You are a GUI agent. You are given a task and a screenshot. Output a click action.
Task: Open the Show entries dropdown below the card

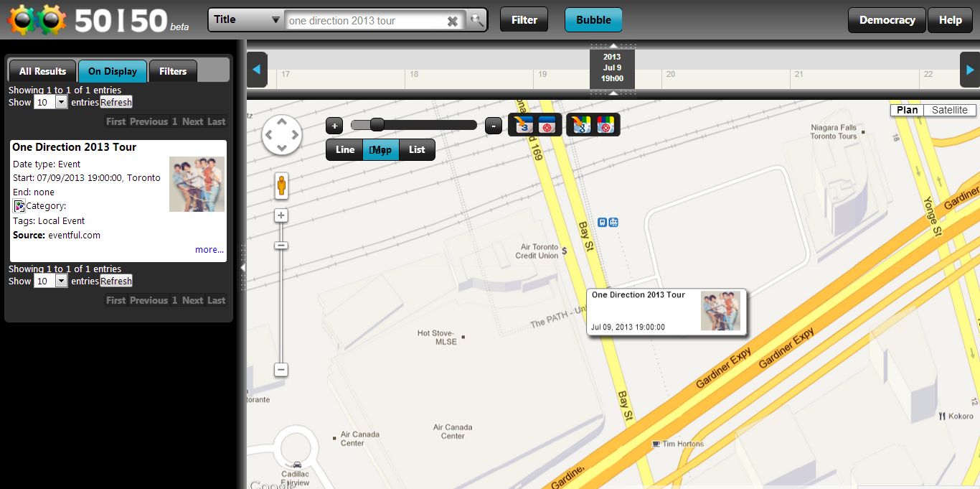point(51,281)
